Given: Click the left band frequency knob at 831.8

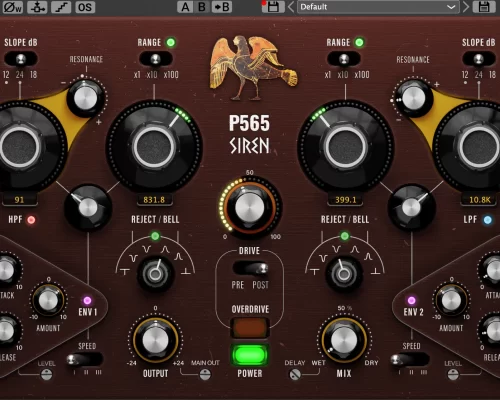Looking at the screenshot, I should click(154, 147).
